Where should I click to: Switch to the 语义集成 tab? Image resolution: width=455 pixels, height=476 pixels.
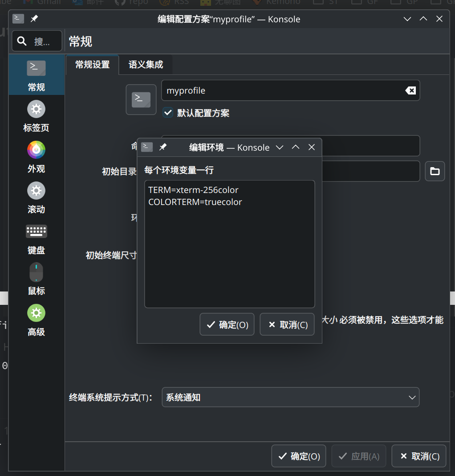point(146,65)
